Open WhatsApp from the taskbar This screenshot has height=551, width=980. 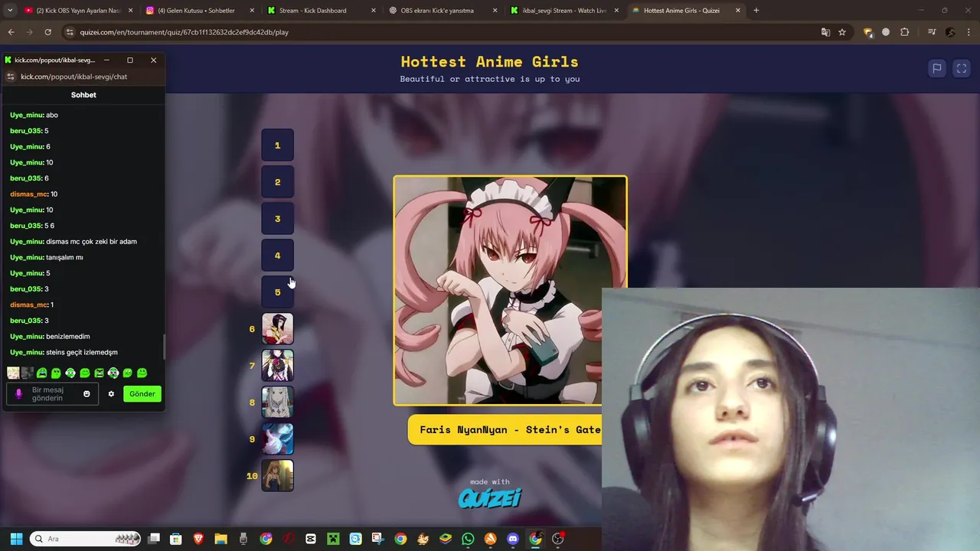click(468, 539)
